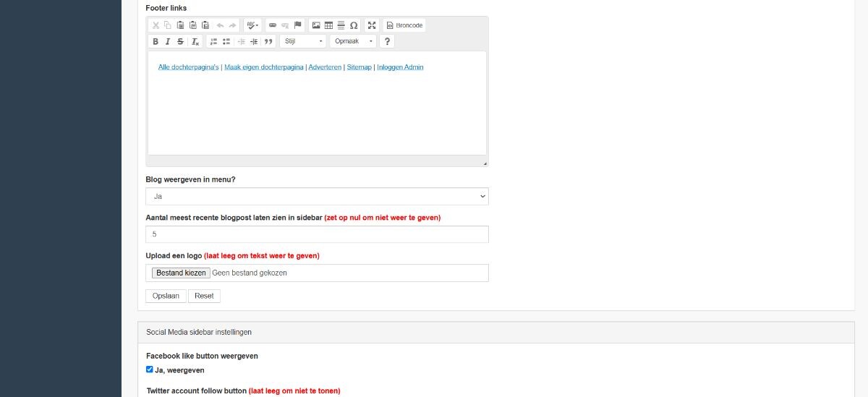The width and height of the screenshot is (868, 397).
Task: Insert a table into the footer links
Action: (328, 25)
